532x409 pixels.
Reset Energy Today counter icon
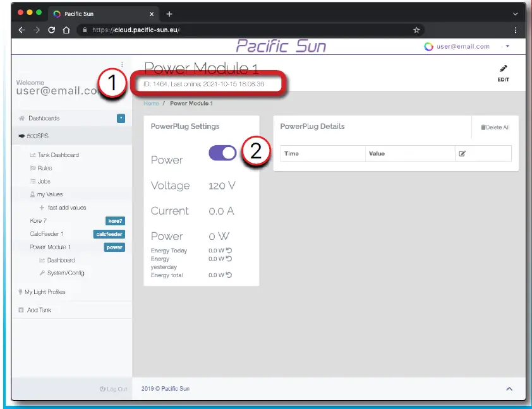229,251
